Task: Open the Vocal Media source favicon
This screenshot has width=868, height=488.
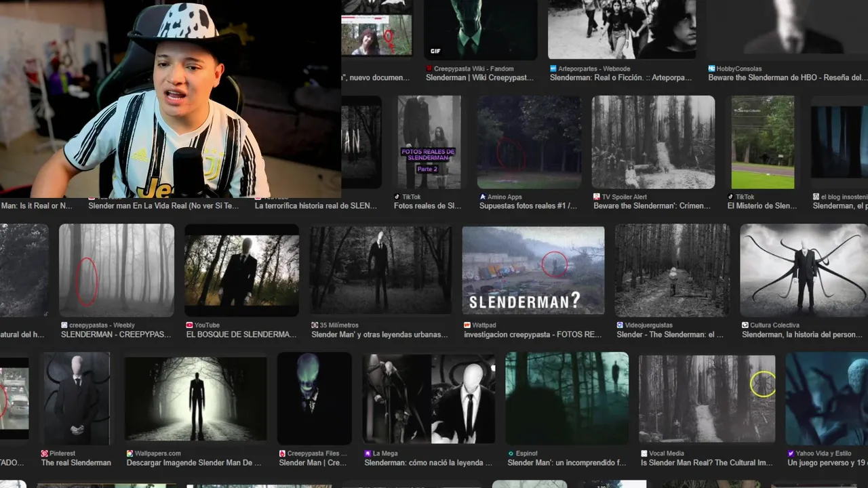Action: pos(644,453)
